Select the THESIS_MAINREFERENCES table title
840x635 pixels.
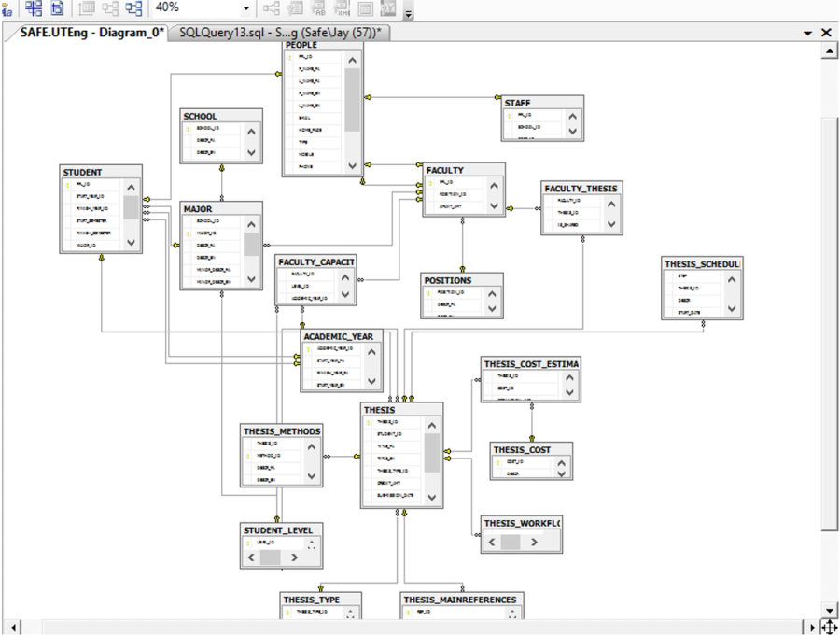460,600
